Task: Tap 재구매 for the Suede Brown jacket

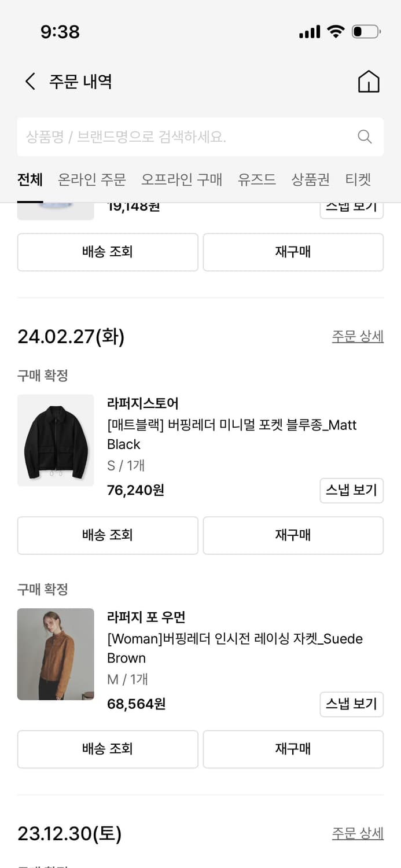Action: tap(293, 749)
